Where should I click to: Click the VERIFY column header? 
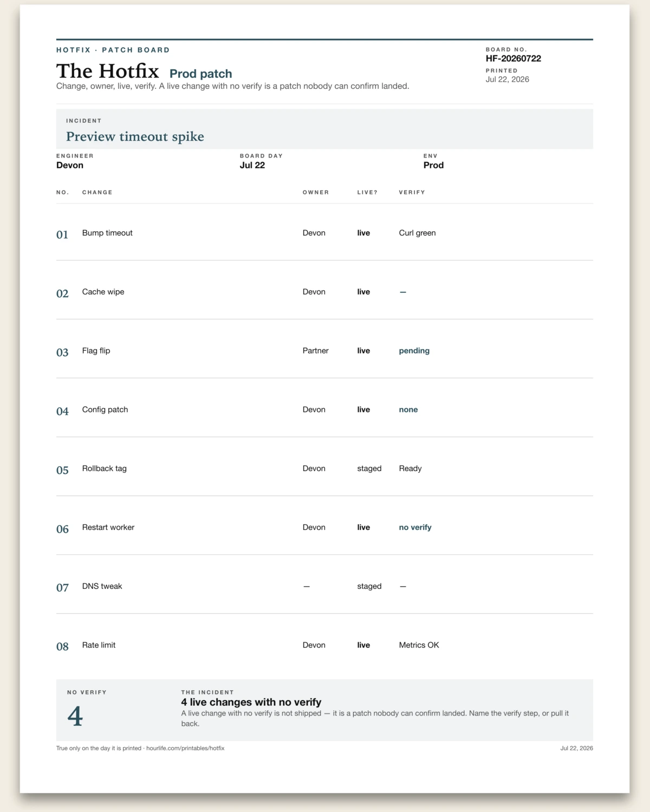coord(412,192)
